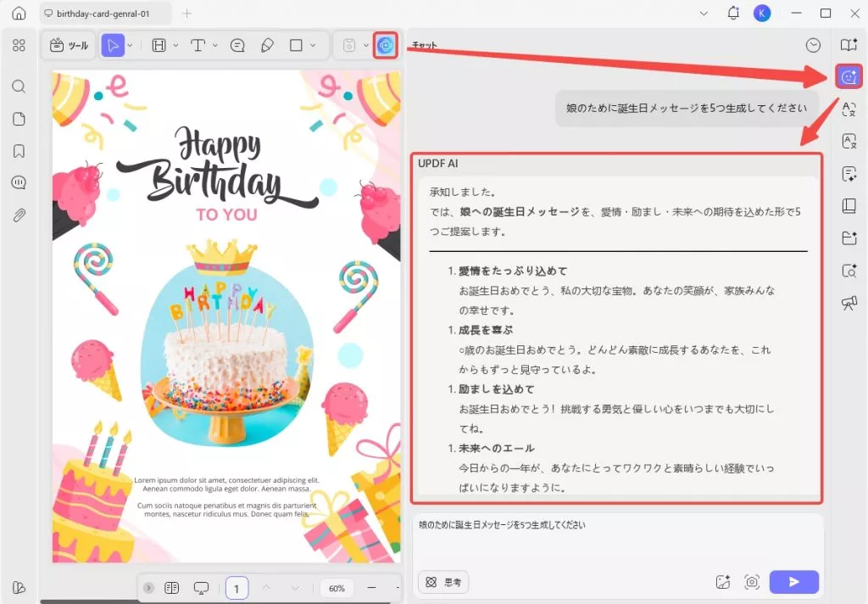The width and height of the screenshot is (868, 604).
Task: Go to next page with down chevron
Action: (295, 588)
